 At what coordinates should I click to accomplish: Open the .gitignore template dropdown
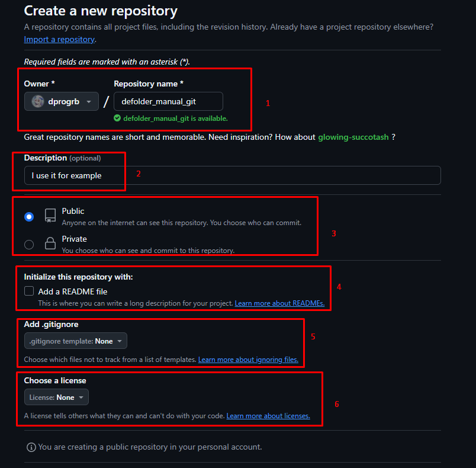[76, 341]
